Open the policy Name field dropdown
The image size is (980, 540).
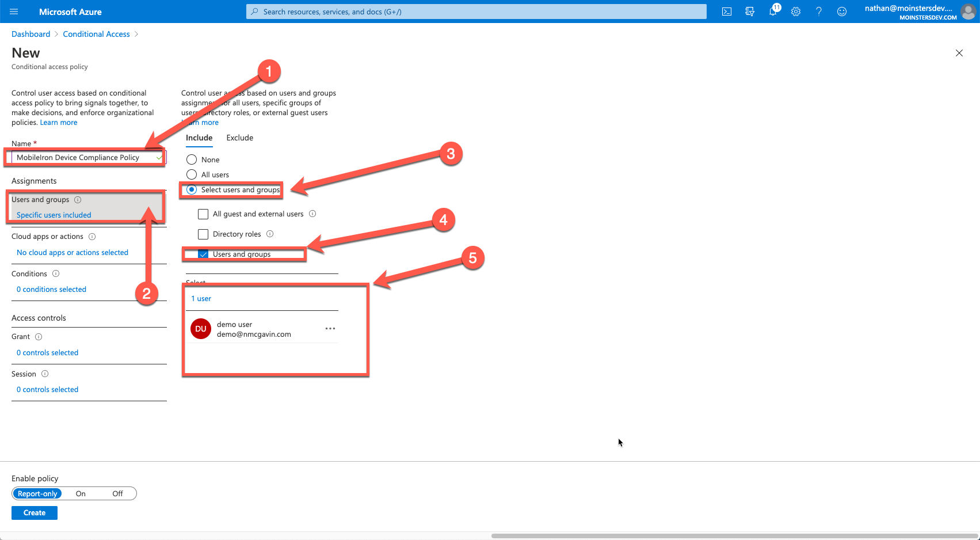[x=159, y=157]
